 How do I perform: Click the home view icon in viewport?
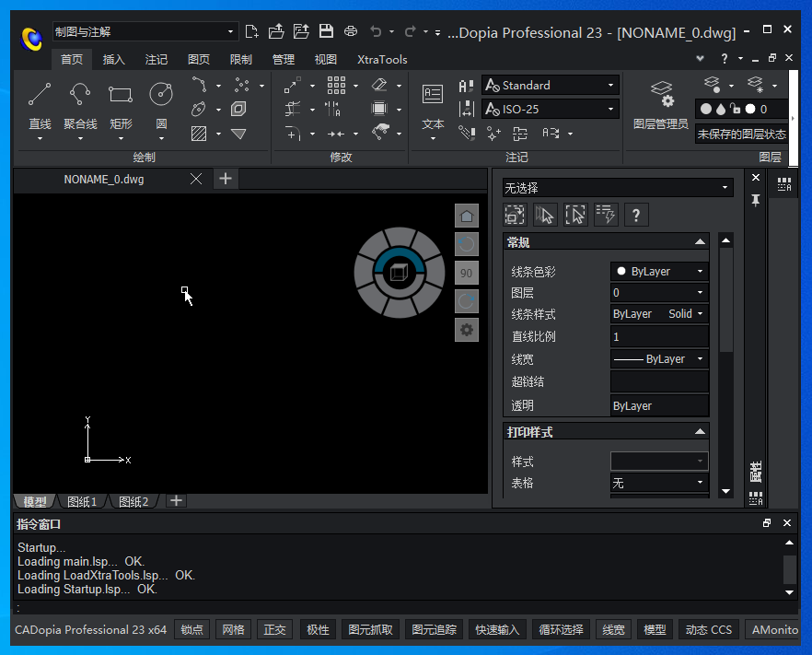pyautogui.click(x=467, y=216)
